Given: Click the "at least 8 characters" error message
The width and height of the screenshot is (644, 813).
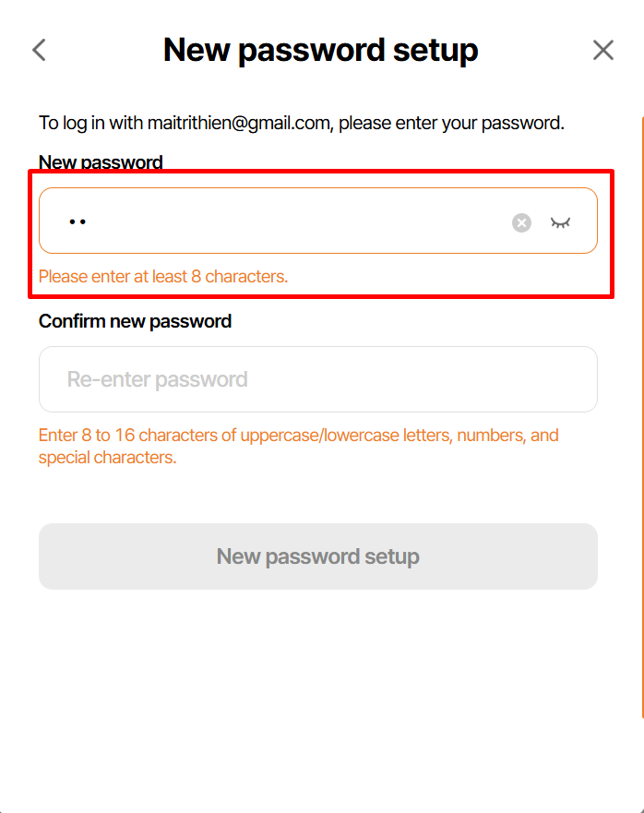Looking at the screenshot, I should (163, 276).
